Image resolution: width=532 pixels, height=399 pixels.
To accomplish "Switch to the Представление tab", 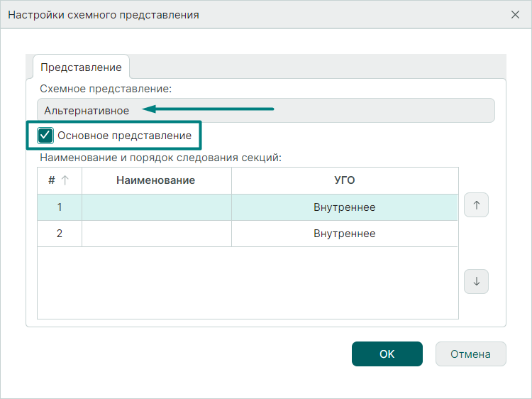I will [x=81, y=67].
